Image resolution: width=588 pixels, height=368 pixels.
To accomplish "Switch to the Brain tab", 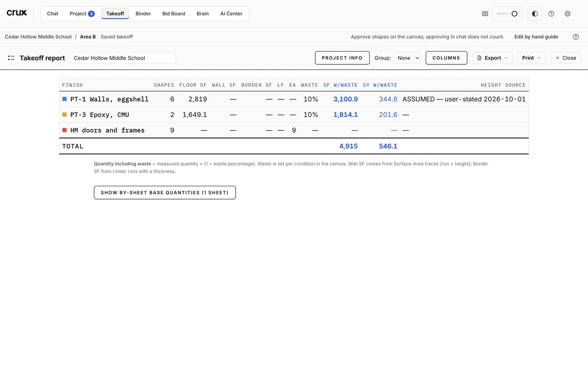I will point(203,14).
